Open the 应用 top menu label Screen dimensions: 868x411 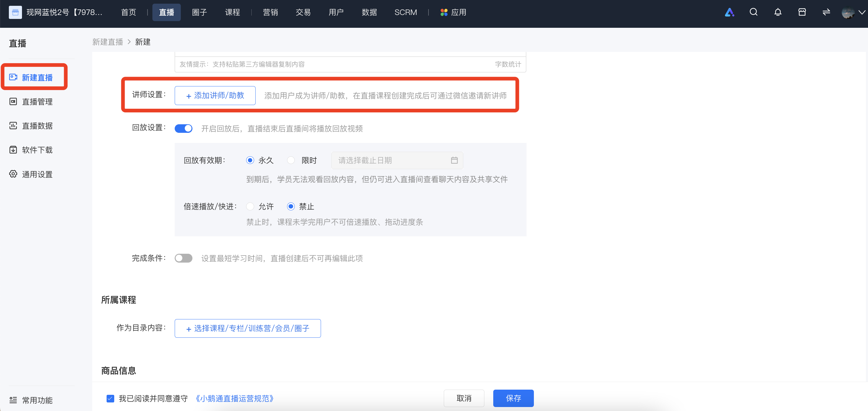[x=459, y=13]
